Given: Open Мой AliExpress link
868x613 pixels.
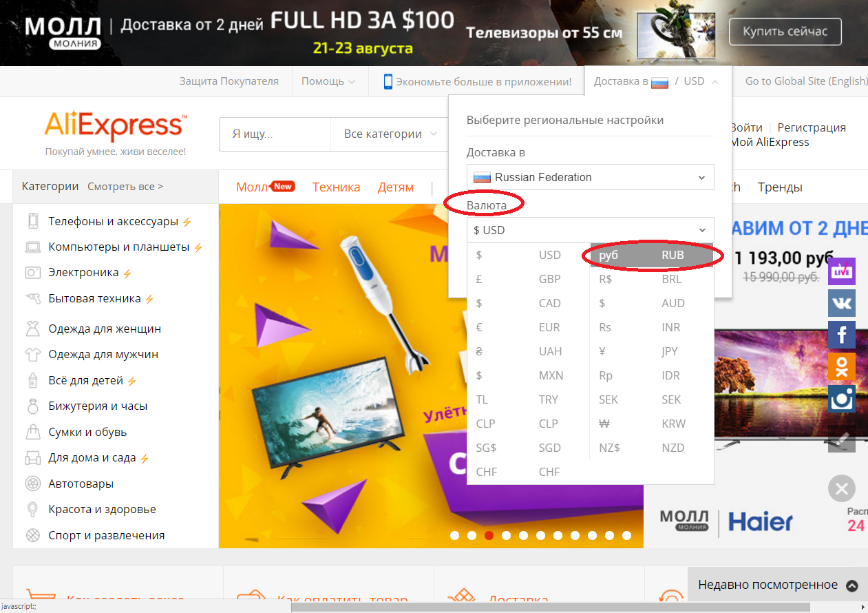Looking at the screenshot, I should click(x=770, y=143).
